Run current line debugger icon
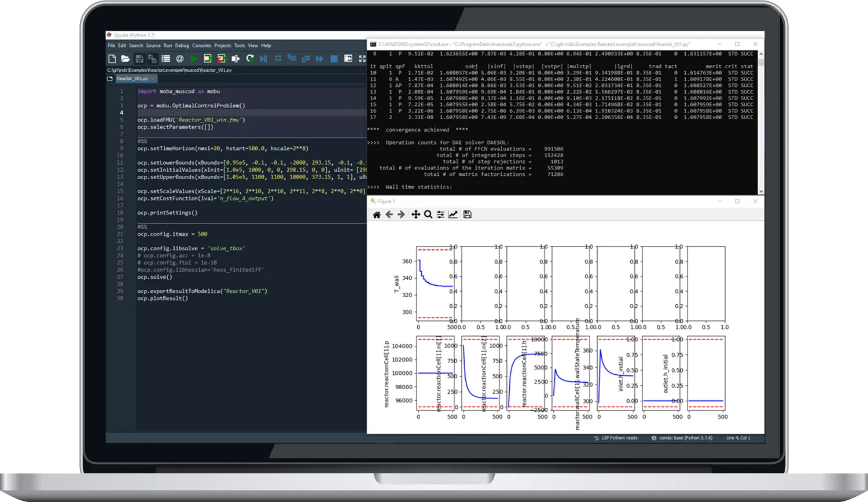Screen dimensions: 868x502 pos(278,58)
